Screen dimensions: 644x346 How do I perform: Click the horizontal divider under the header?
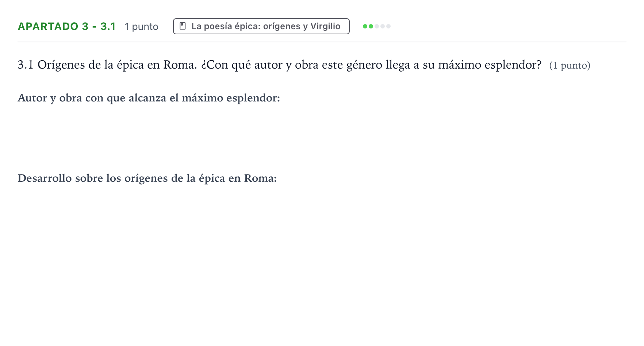pos(322,42)
